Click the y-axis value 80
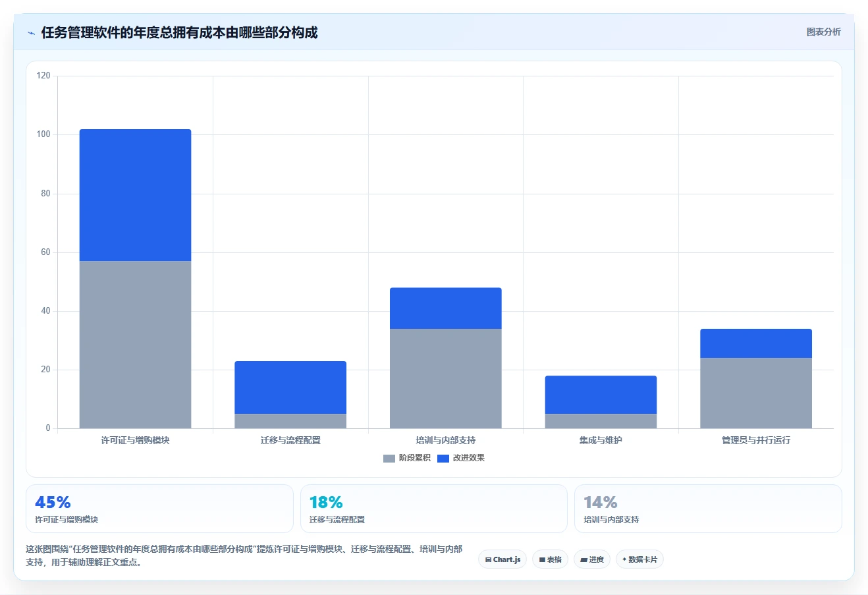This screenshot has height=595, width=868. click(x=45, y=194)
